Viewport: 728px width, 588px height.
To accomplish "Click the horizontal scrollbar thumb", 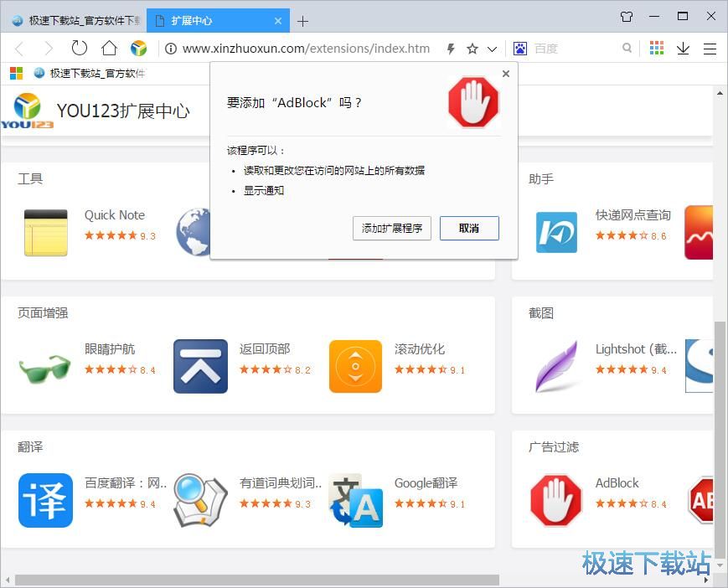I will click(x=256, y=580).
